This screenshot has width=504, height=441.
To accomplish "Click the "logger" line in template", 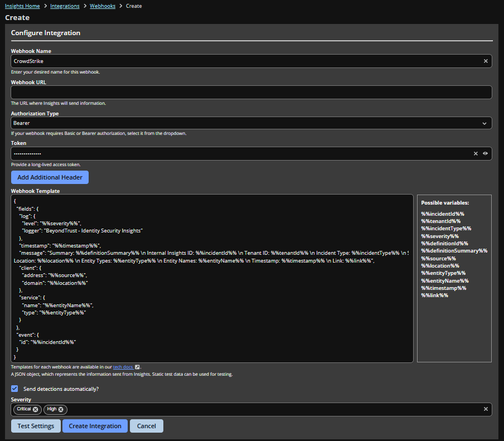I will 83,231.
